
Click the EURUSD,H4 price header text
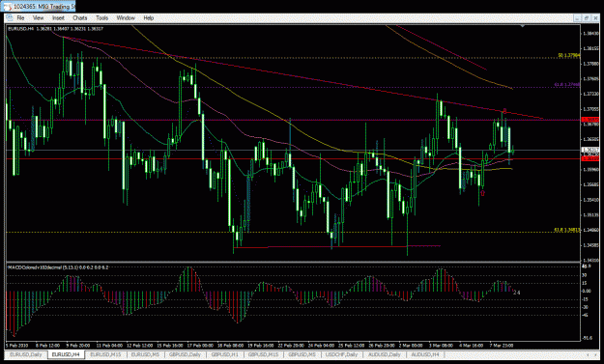(x=55, y=28)
